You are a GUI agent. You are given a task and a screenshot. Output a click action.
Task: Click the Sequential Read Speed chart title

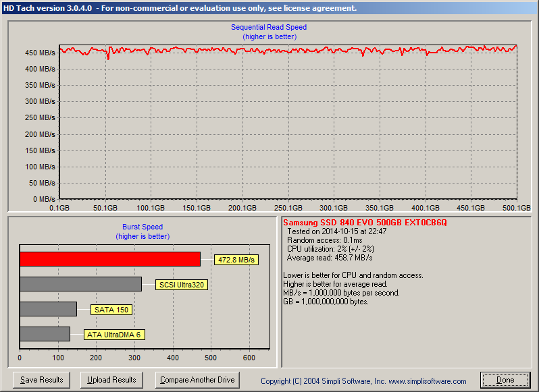pyautogui.click(x=269, y=27)
